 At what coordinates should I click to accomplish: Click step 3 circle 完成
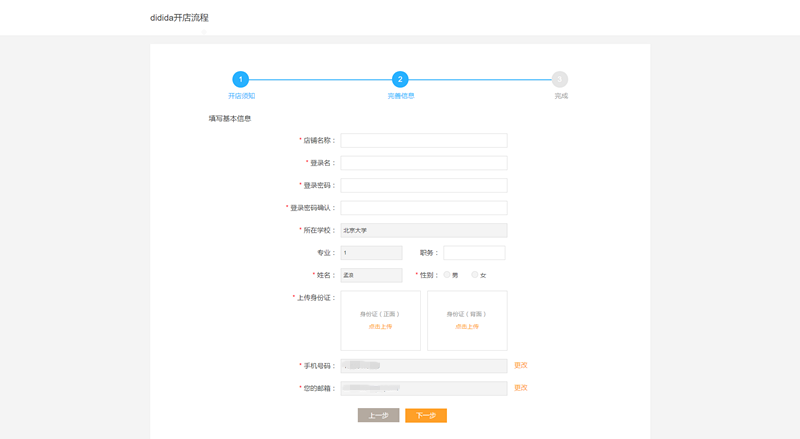560,79
